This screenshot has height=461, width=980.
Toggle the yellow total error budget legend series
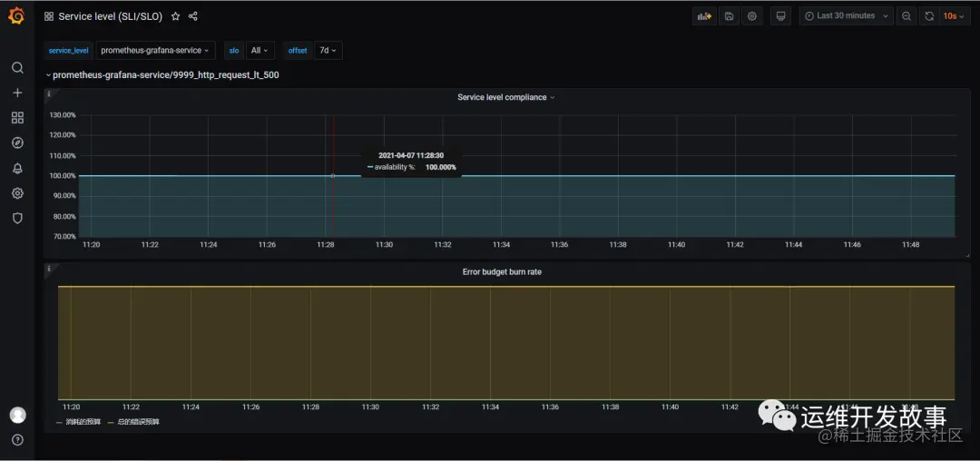(x=133, y=422)
